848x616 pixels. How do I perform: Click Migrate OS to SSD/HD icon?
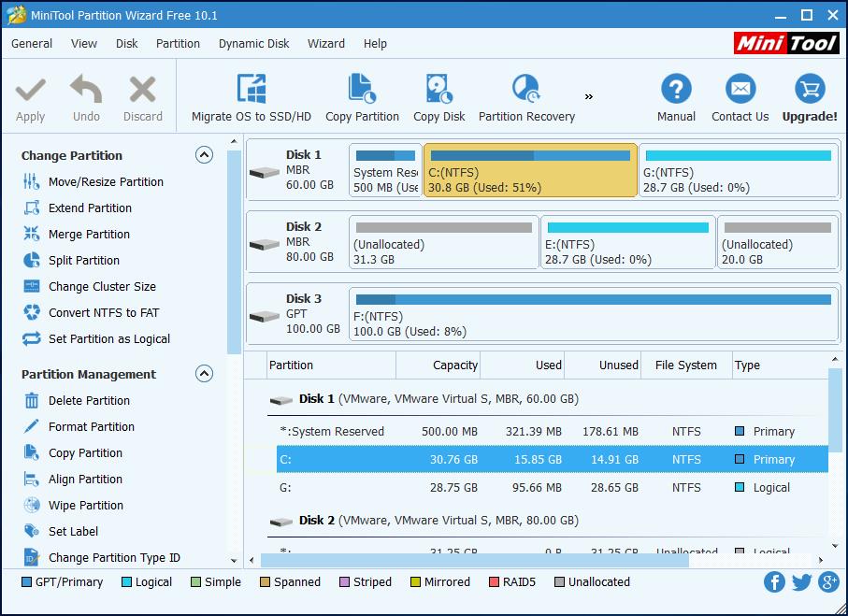[x=251, y=91]
